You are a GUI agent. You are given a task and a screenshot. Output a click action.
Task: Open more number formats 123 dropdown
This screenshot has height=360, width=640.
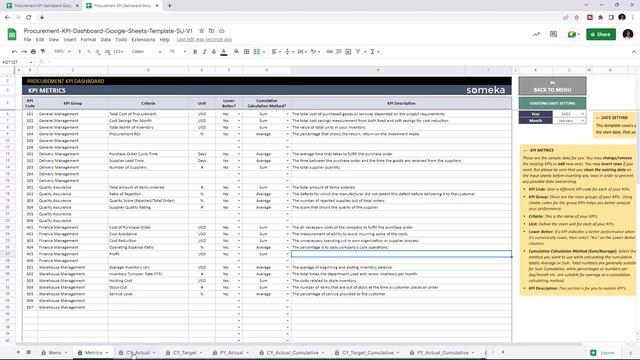(118, 52)
